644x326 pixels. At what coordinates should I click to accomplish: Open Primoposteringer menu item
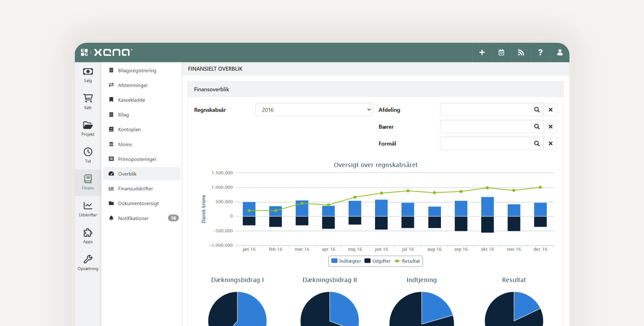point(142,159)
